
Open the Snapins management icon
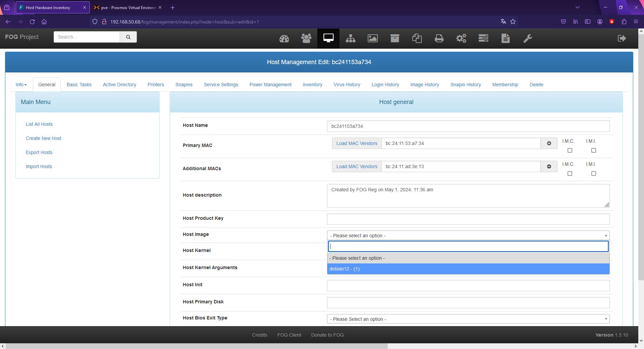click(417, 38)
